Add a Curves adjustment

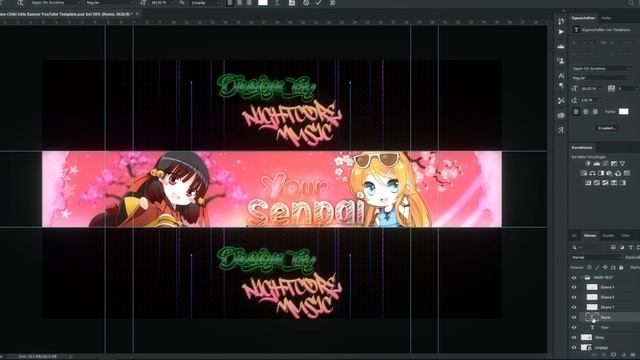[605, 164]
